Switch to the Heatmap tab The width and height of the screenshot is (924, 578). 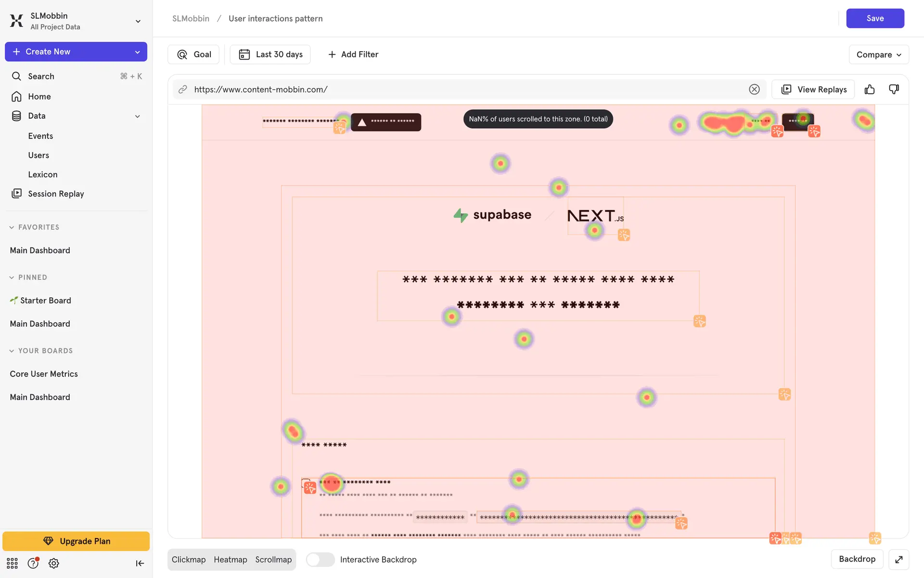tap(230, 559)
